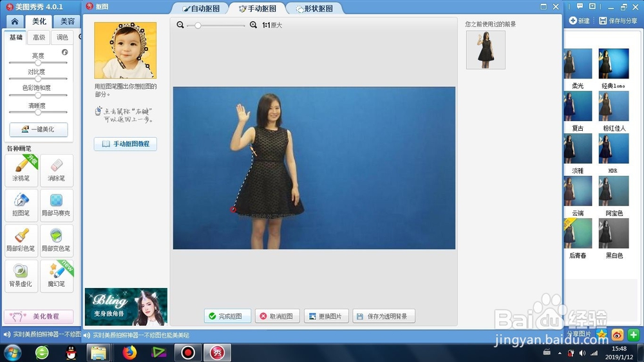
Task: Click the Windows Start button
Action: [x=12, y=352]
